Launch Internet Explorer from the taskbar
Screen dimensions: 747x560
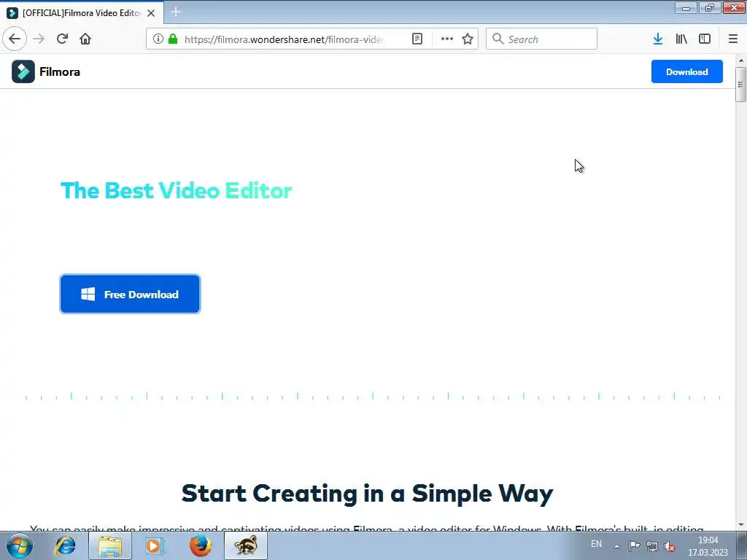tap(65, 545)
